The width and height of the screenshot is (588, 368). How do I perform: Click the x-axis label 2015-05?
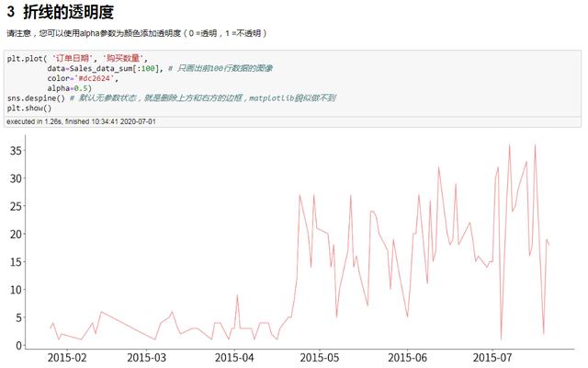coord(320,358)
